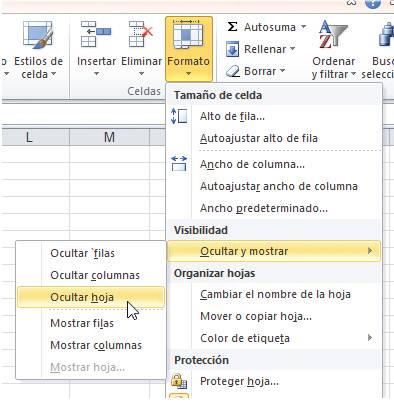Choose Cambiar el nombre de la hoja
The width and height of the screenshot is (394, 415).
274,294
